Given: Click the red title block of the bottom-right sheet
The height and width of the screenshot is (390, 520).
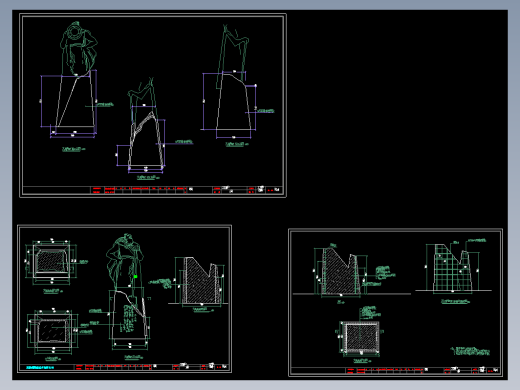Looking at the screenshot, I should (423, 370).
